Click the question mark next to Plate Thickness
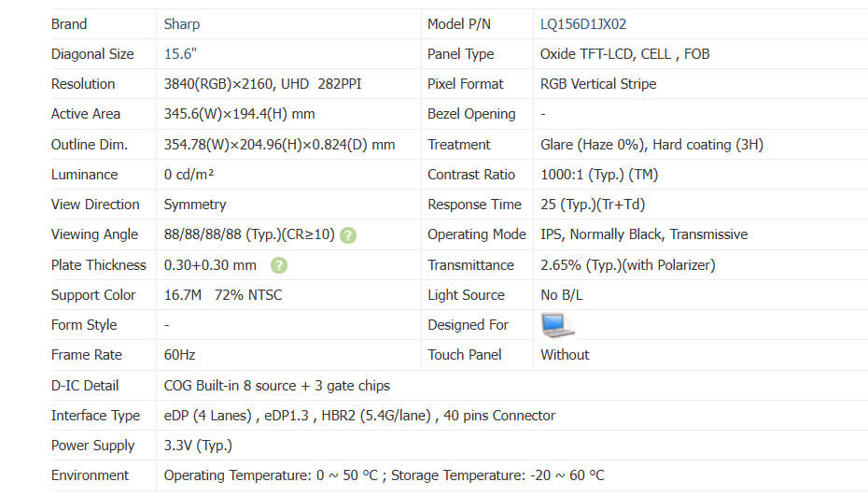 tap(278, 265)
